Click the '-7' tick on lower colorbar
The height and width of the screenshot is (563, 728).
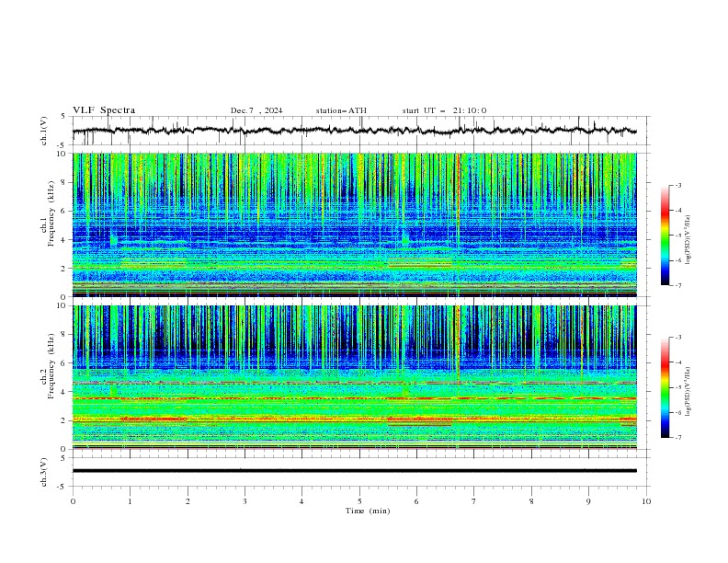(x=677, y=438)
